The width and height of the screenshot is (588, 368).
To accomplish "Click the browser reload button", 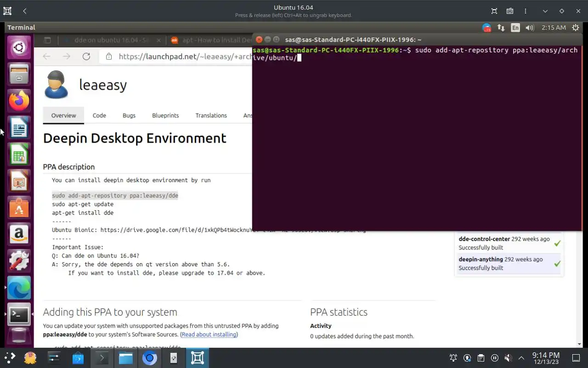I will pyautogui.click(x=86, y=57).
